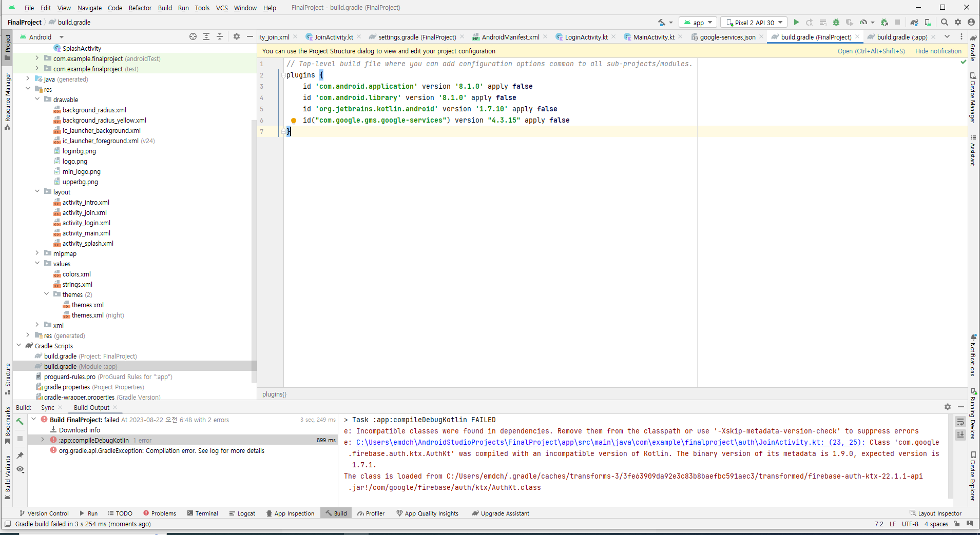The width and height of the screenshot is (980, 535).
Task: Open the Sync tab in Build panel
Action: 48,407
